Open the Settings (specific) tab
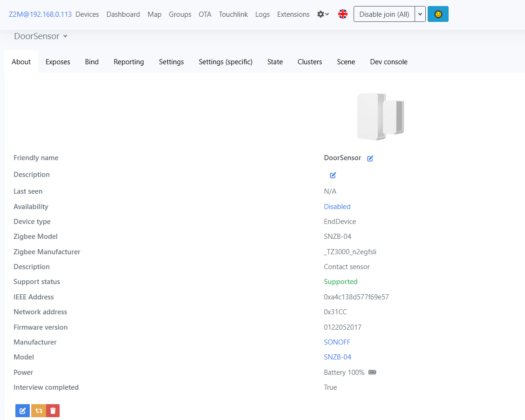525x420 pixels. pos(225,62)
